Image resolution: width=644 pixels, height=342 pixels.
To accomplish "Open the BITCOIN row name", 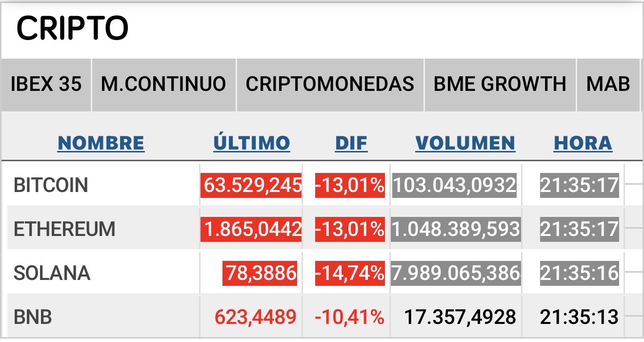I will 51,186.
